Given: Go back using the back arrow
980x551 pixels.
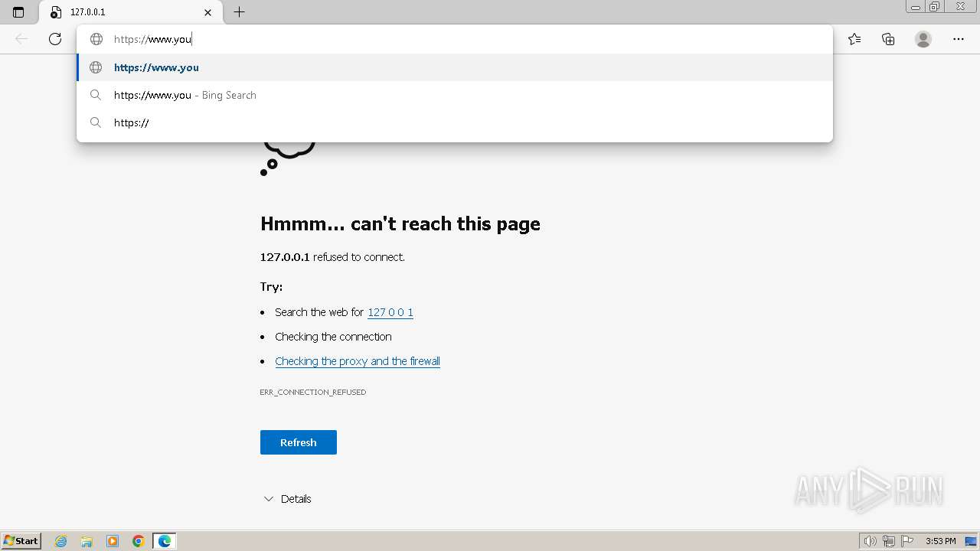Looking at the screenshot, I should tap(21, 39).
